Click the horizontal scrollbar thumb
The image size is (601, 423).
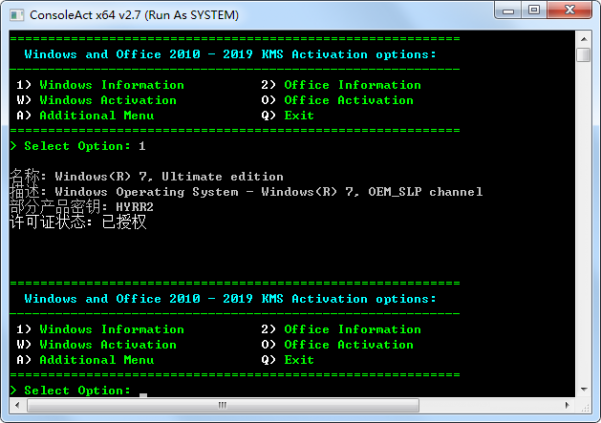tap(223, 405)
